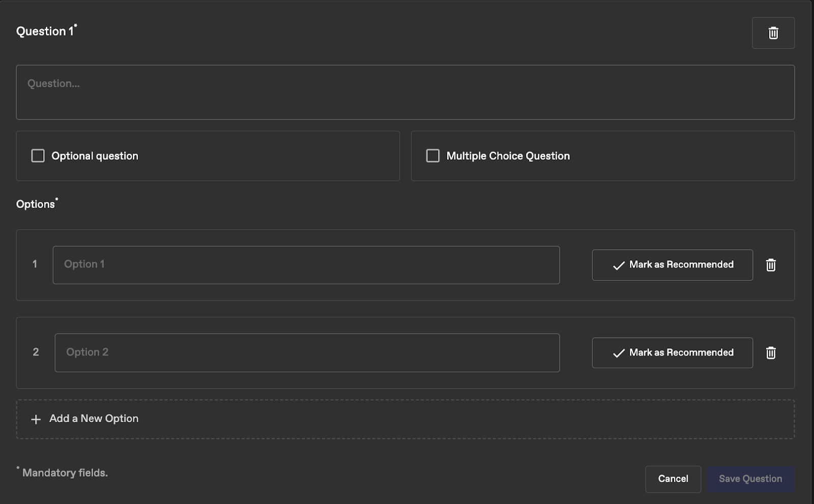
Task: Enable the Optional question checkbox
Action: pyautogui.click(x=38, y=156)
